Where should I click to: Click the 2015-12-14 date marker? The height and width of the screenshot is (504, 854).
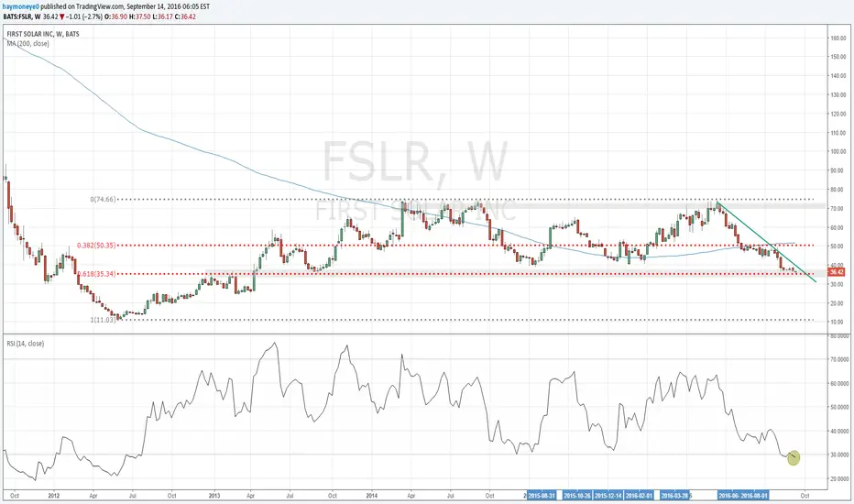tap(608, 495)
